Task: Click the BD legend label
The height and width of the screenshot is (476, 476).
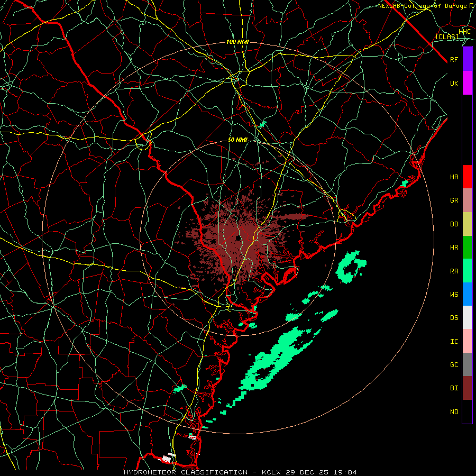Action: tap(454, 224)
